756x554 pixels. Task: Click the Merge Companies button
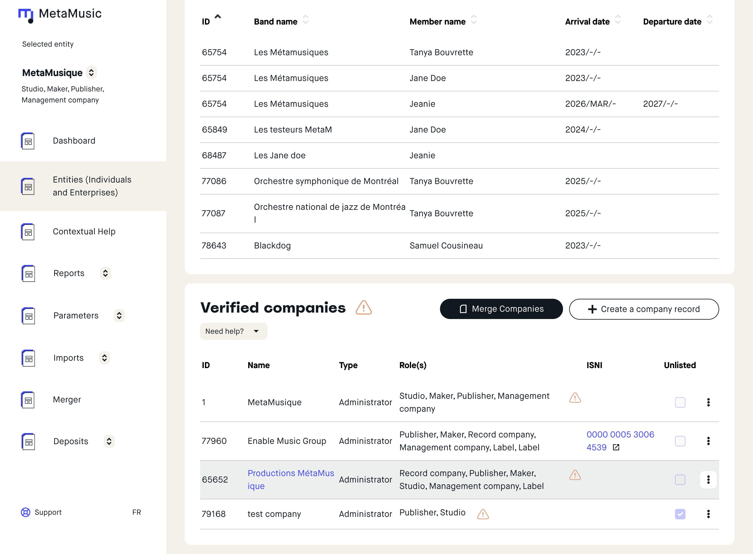(501, 309)
